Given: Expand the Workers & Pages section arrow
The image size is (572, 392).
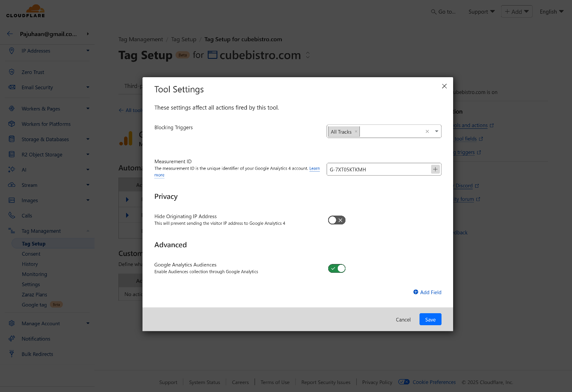Looking at the screenshot, I should coord(88,108).
